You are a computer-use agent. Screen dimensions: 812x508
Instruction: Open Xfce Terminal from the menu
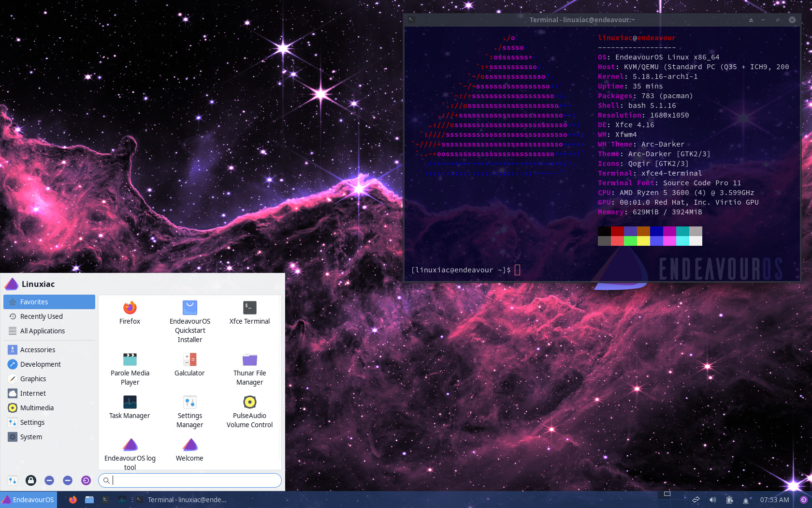click(249, 313)
